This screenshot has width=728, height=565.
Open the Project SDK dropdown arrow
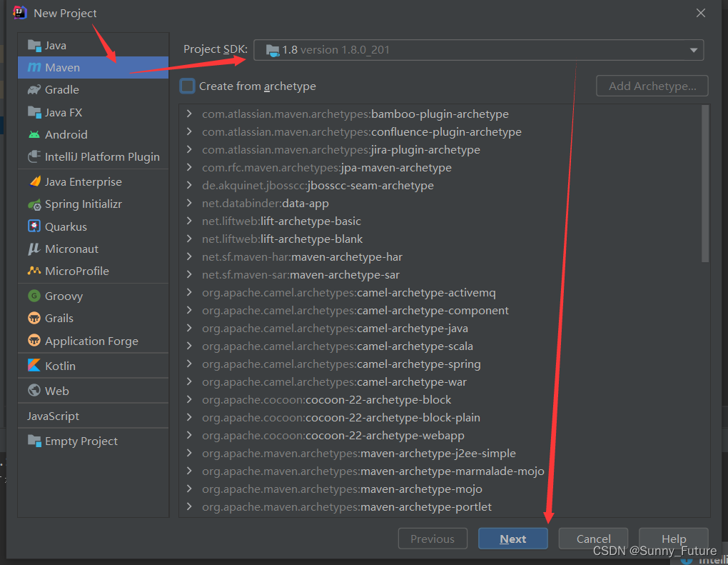(x=693, y=50)
